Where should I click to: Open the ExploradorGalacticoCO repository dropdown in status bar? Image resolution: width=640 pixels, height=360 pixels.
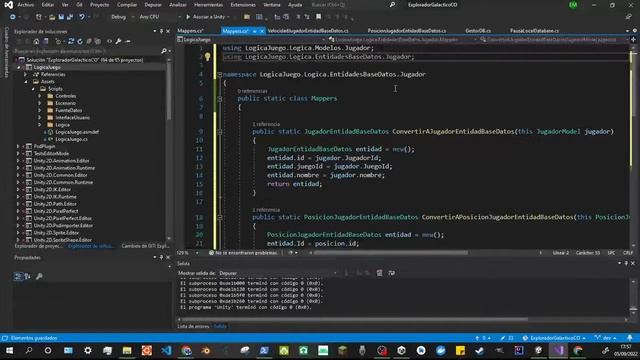click(554, 338)
